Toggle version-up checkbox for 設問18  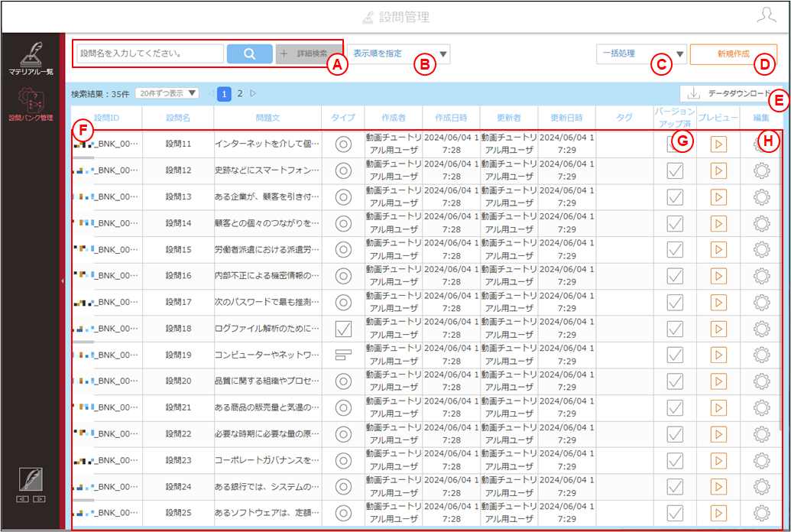click(x=675, y=329)
